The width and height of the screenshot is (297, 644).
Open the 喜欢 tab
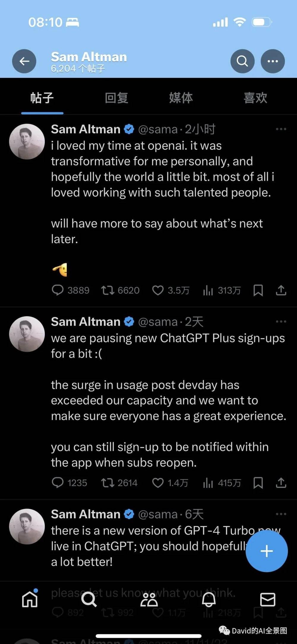click(x=255, y=98)
